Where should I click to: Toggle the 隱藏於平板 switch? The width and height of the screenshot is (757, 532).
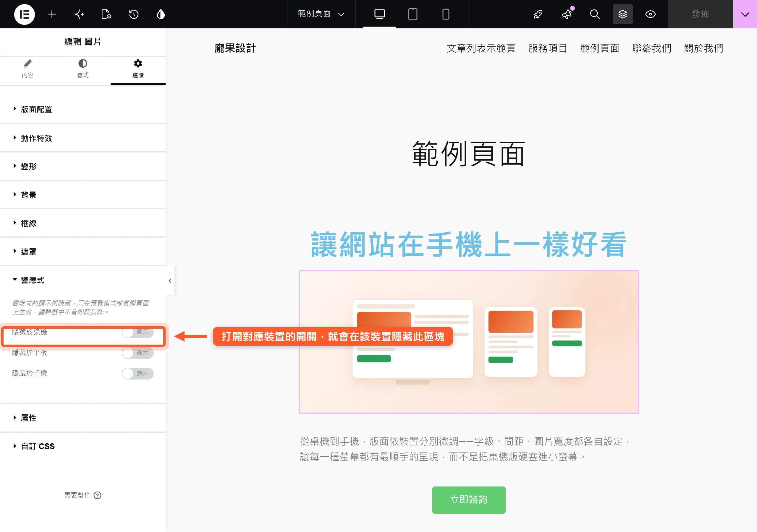[138, 353]
